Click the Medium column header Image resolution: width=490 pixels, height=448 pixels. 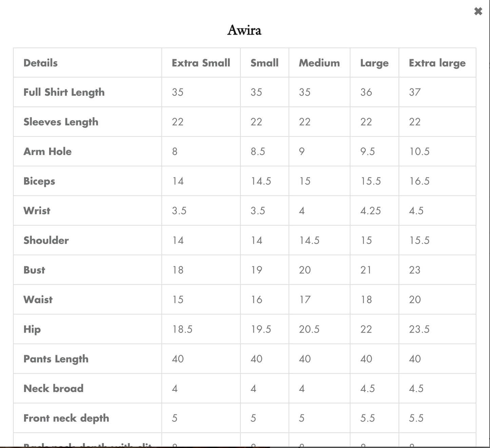pyautogui.click(x=319, y=63)
